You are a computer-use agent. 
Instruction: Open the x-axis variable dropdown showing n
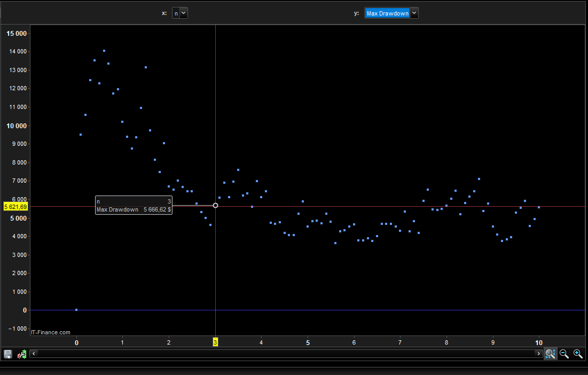179,13
